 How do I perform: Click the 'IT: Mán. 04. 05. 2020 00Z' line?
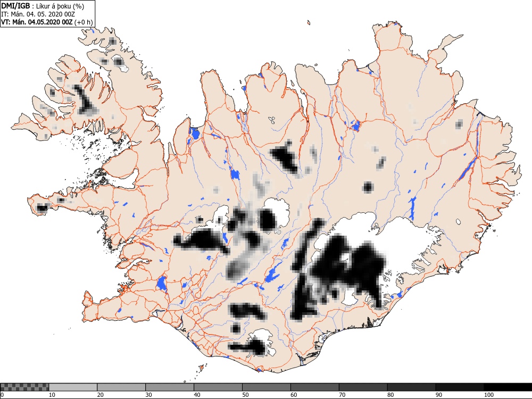38,14
